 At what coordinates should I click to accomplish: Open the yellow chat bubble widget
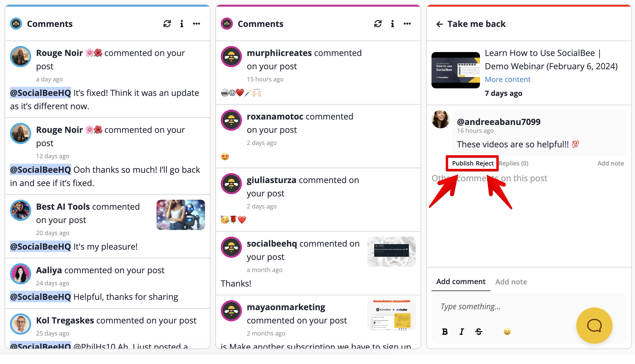594,326
